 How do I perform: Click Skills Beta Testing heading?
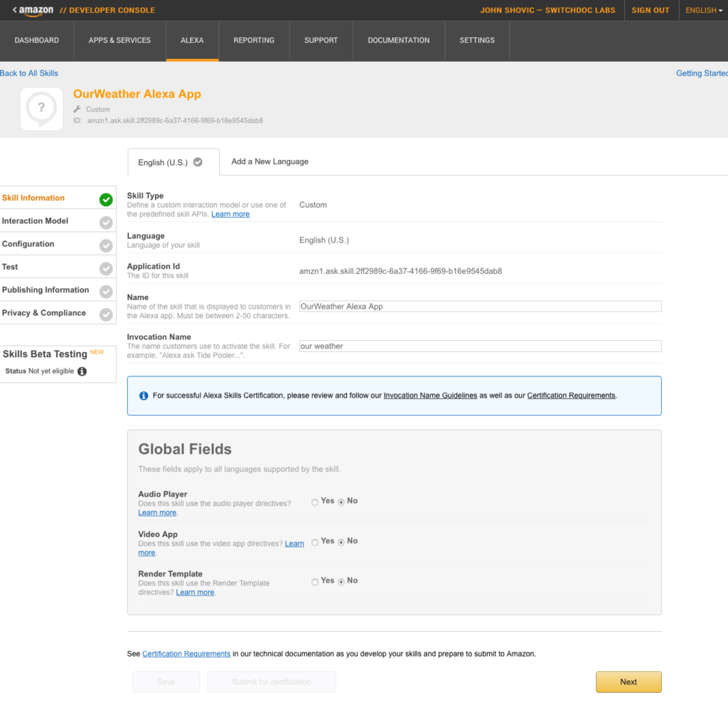point(45,354)
